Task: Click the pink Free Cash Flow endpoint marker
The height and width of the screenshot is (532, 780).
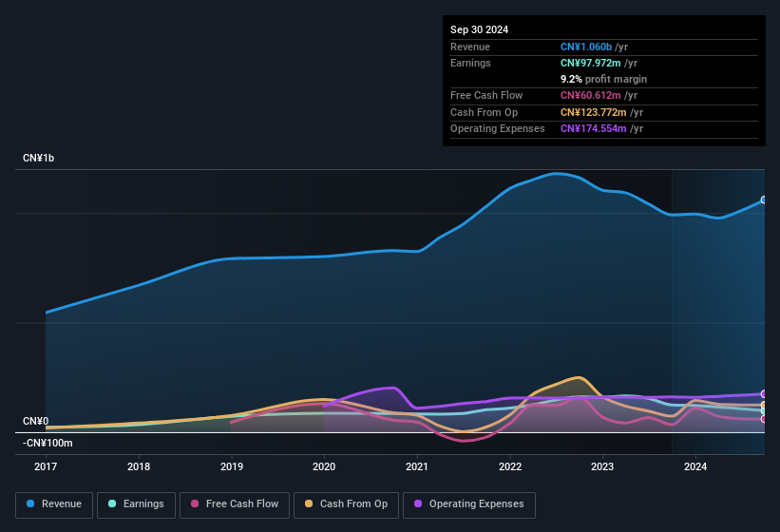Action: 764,419
